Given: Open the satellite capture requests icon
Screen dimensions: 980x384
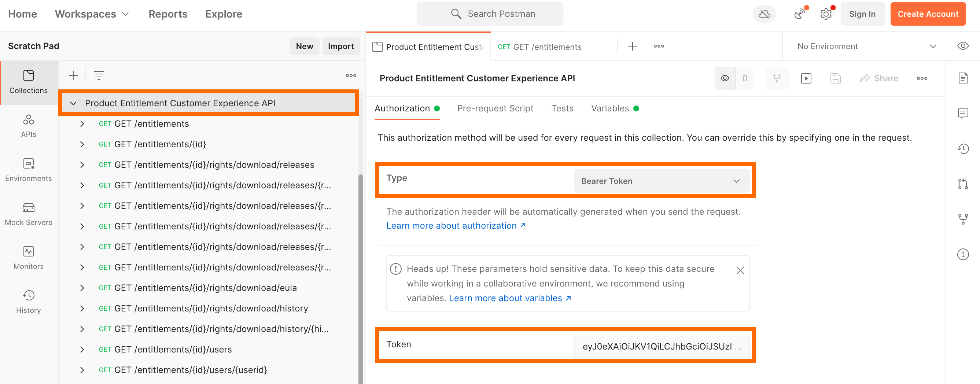Looking at the screenshot, I should point(800,14).
